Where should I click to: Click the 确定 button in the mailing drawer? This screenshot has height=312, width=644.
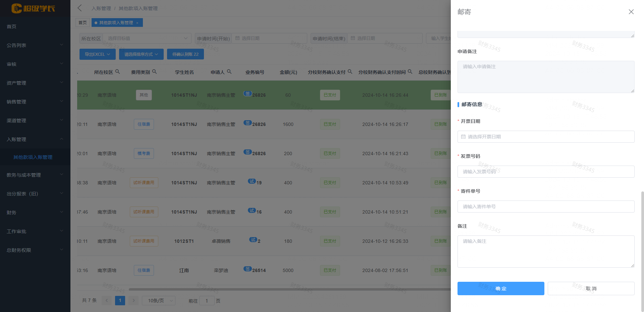tap(500, 288)
